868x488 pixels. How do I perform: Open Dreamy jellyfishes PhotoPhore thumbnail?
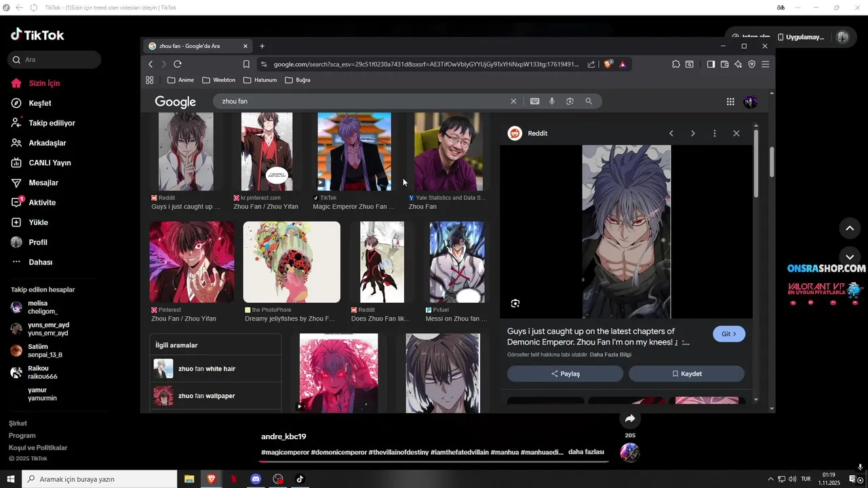[292, 262]
